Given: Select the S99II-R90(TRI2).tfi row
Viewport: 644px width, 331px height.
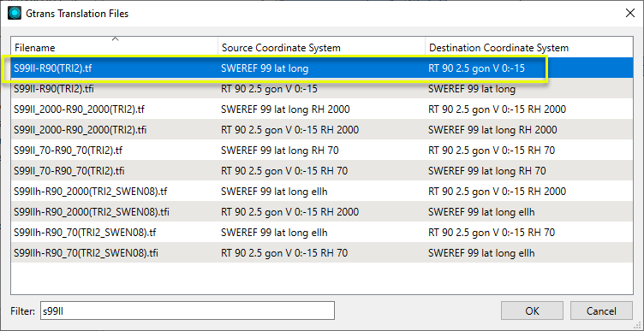Looking at the screenshot, I should point(322,89).
